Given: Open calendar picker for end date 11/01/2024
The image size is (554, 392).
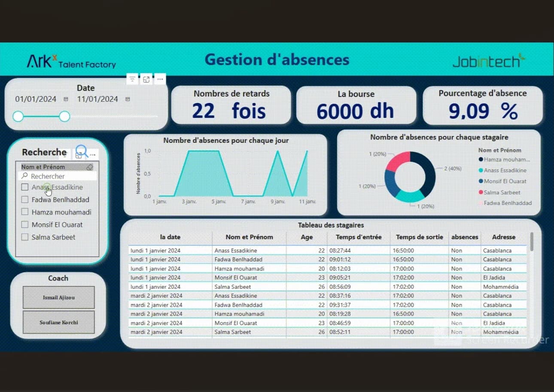Looking at the screenshot, I should click(127, 99).
